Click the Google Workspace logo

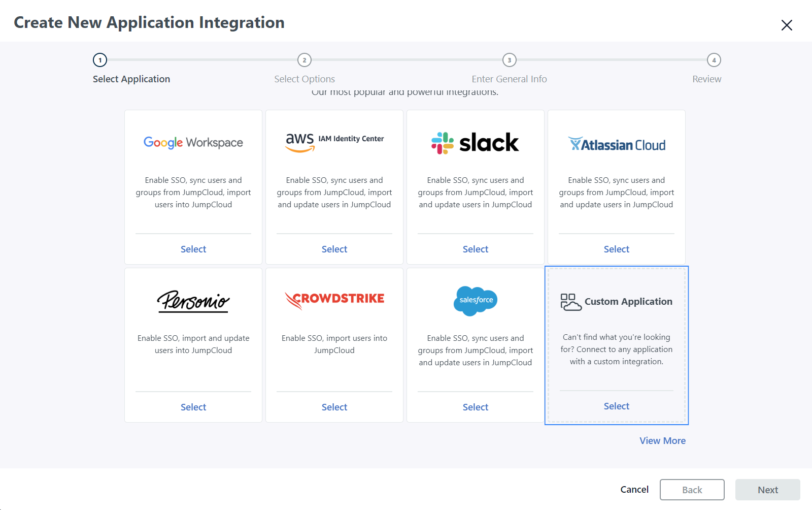(x=193, y=143)
